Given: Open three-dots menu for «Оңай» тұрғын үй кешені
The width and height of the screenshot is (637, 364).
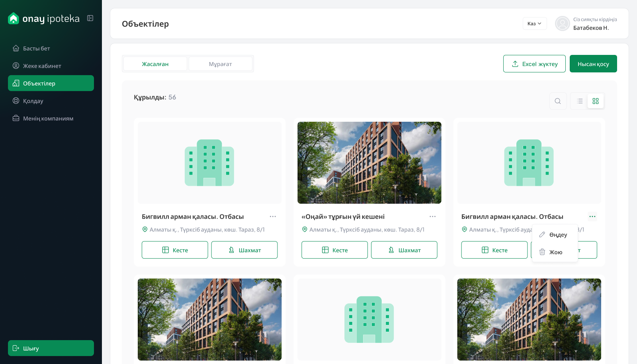Looking at the screenshot, I should coord(432,216).
